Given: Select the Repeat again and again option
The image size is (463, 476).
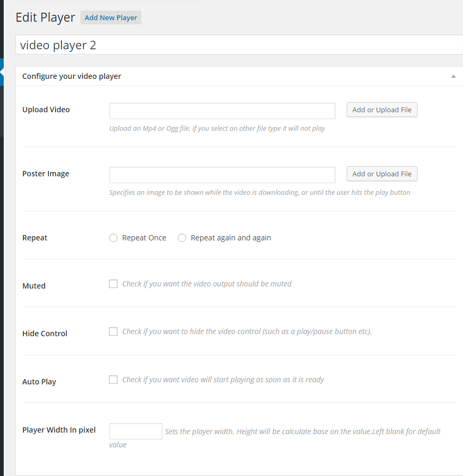Looking at the screenshot, I should pyautogui.click(x=182, y=238).
